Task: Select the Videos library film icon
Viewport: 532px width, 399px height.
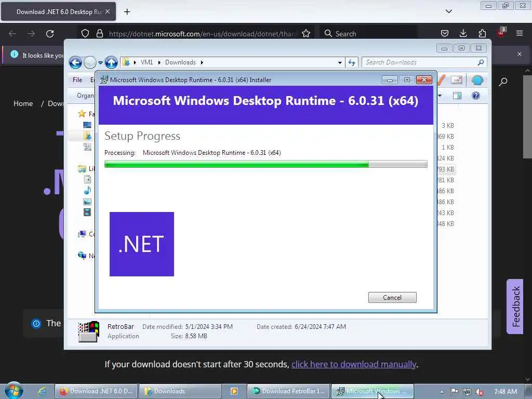Action: tap(87, 212)
